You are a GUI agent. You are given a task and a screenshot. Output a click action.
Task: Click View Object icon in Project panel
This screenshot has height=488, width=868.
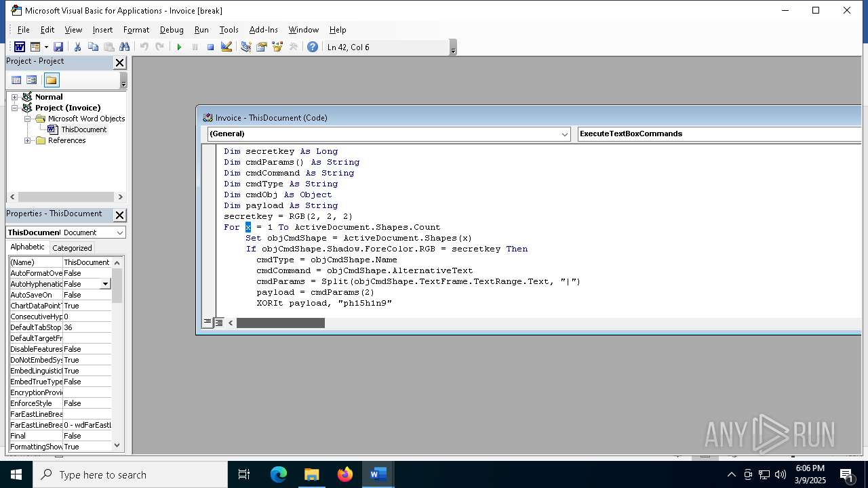click(x=31, y=80)
